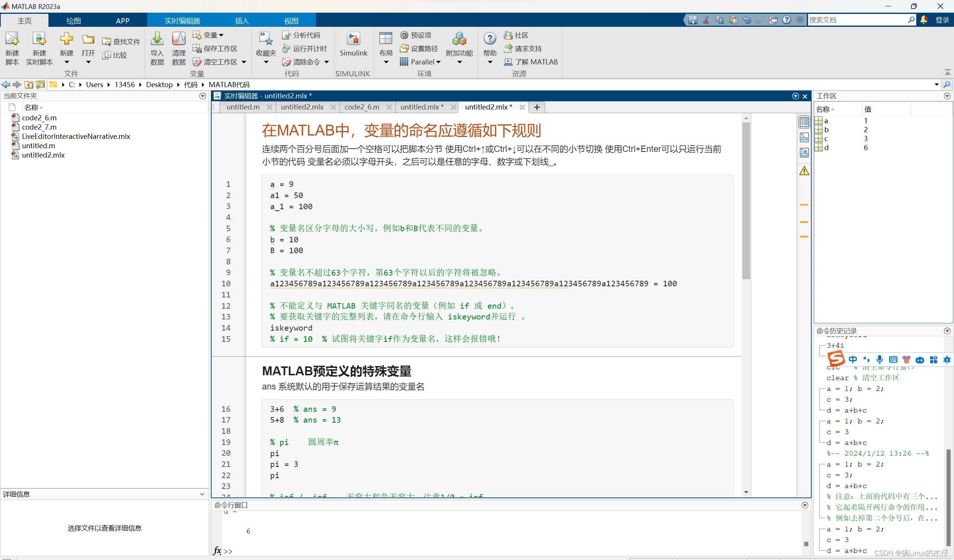Select LiveEditorInteractiveNarrative.mlx in file list
The height and width of the screenshot is (560, 954).
point(76,136)
